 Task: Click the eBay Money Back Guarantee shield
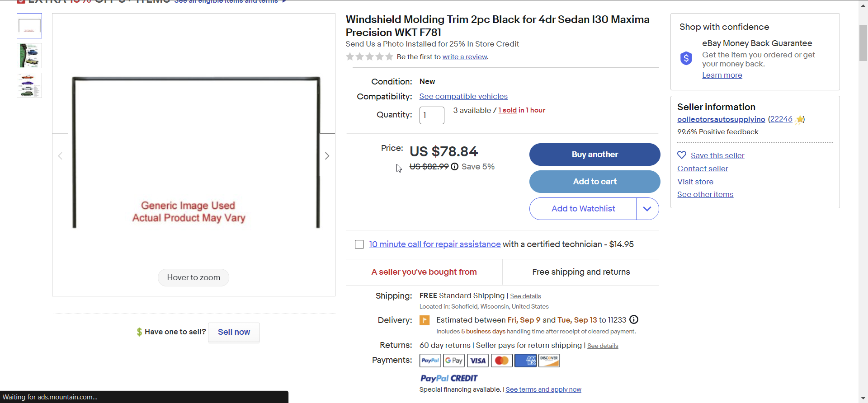click(x=686, y=58)
